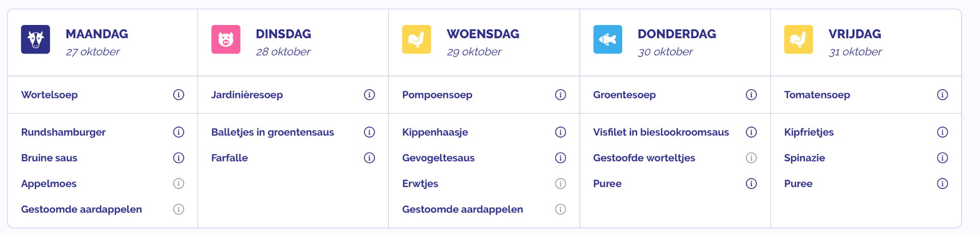Click the fish icon for Donderdag
Image resolution: width=980 pixels, height=235 pixels.
[x=607, y=39]
